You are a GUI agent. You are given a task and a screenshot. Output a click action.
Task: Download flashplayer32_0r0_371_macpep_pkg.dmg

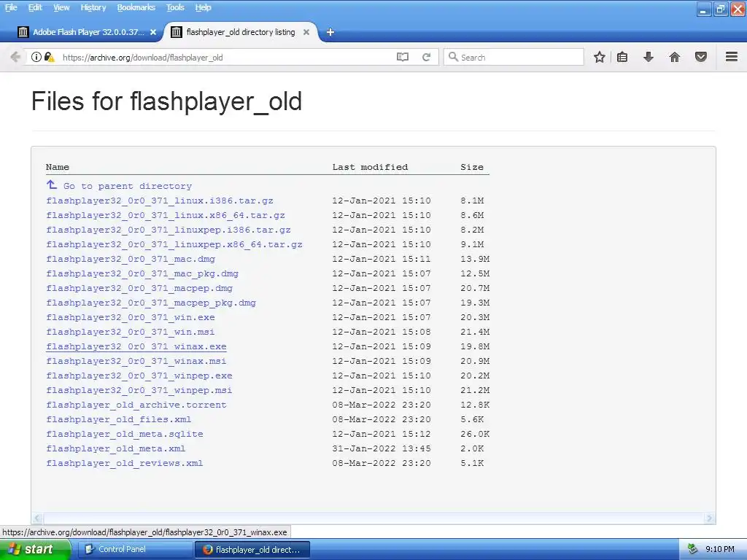(x=150, y=303)
